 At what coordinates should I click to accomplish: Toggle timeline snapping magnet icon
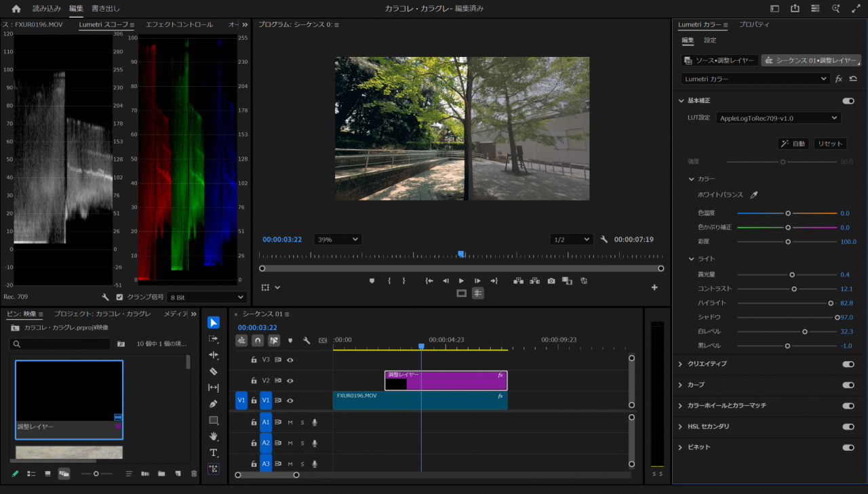click(258, 340)
